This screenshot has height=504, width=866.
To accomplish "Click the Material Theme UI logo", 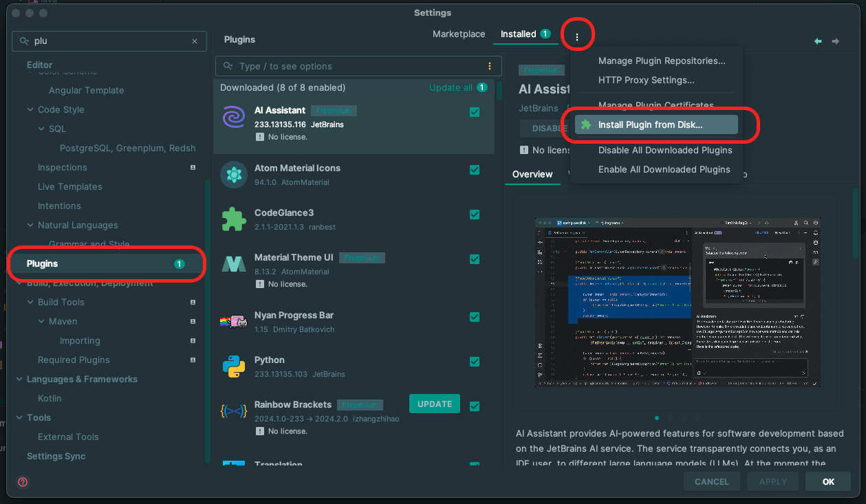I will pyautogui.click(x=234, y=264).
